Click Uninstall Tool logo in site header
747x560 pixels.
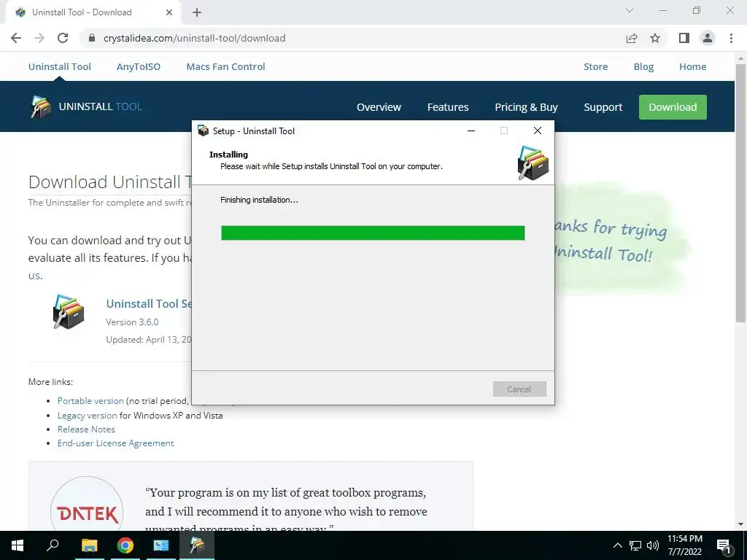[x=86, y=106]
